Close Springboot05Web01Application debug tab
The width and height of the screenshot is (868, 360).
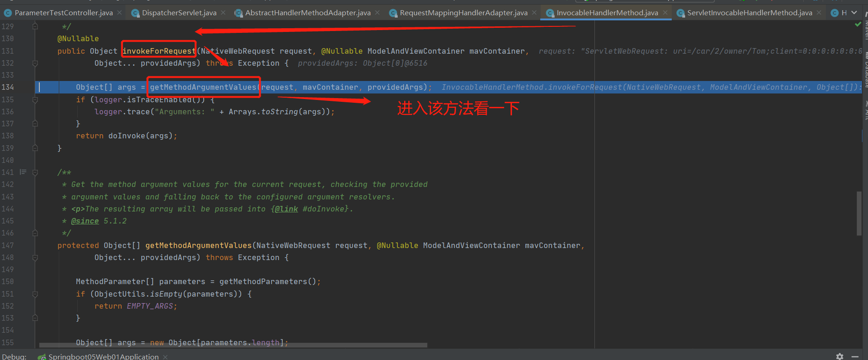coord(165,357)
